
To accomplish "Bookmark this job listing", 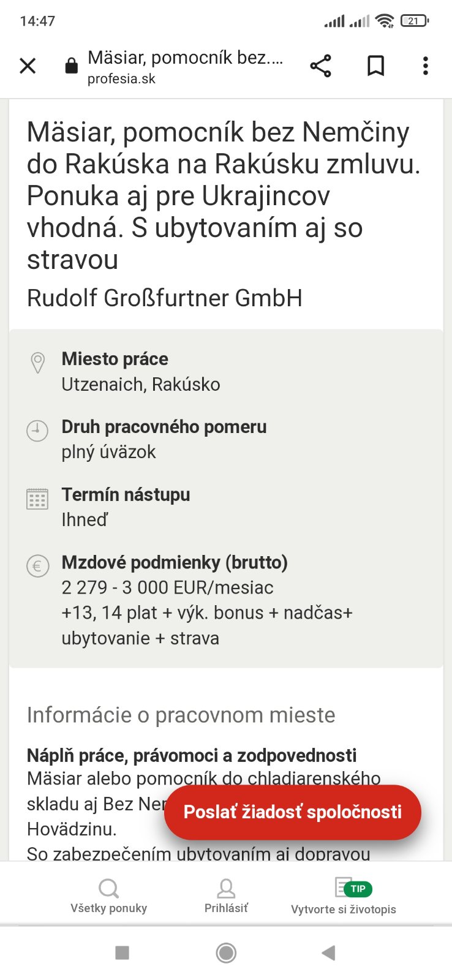I will pos(375,66).
